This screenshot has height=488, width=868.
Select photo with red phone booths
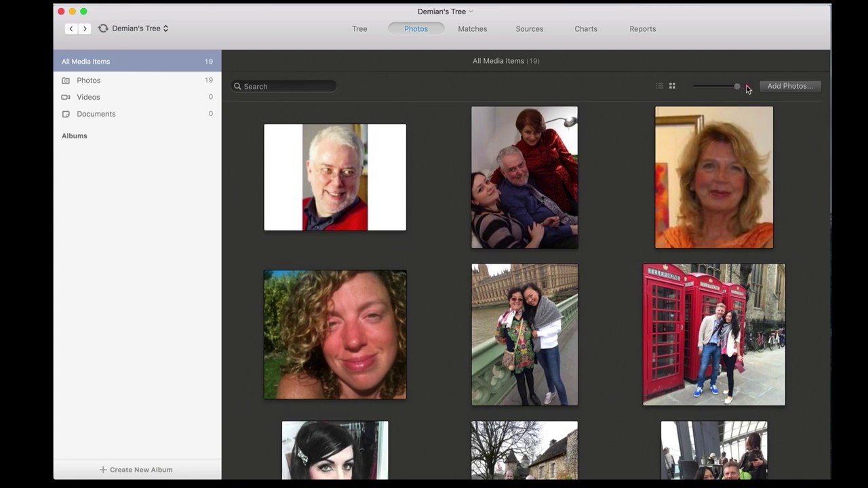coord(714,334)
